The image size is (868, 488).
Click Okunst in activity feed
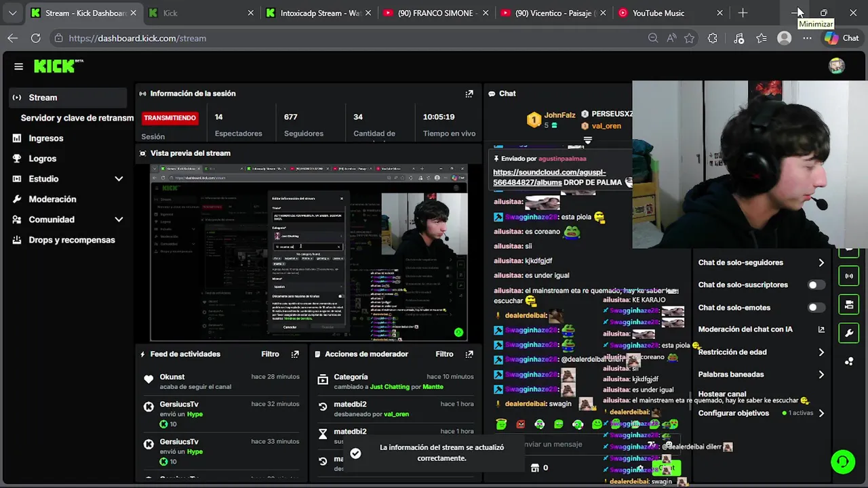[x=172, y=377]
